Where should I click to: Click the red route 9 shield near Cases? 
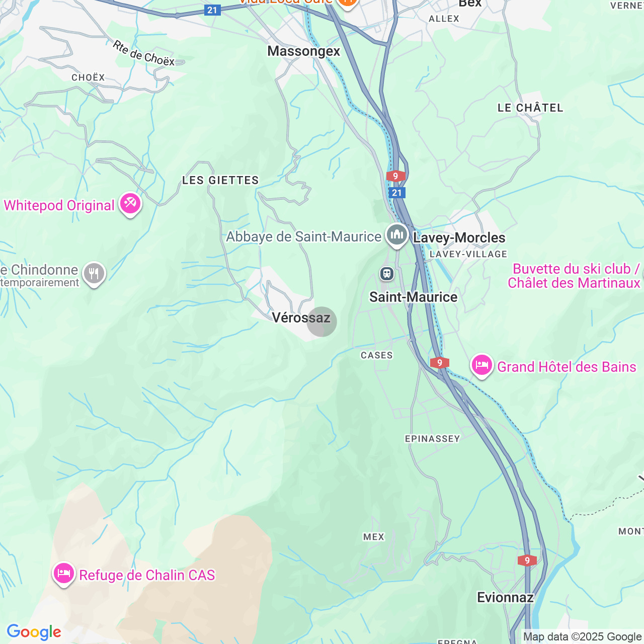pos(440,363)
